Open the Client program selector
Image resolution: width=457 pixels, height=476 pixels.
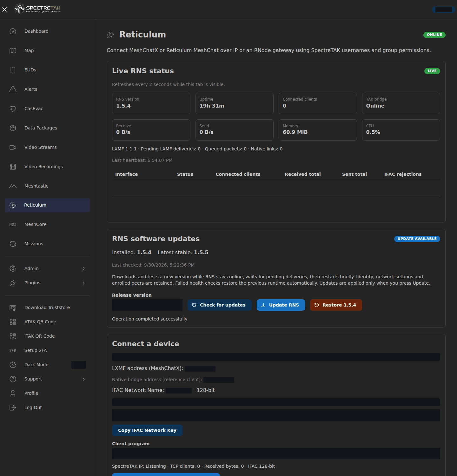[276, 453]
